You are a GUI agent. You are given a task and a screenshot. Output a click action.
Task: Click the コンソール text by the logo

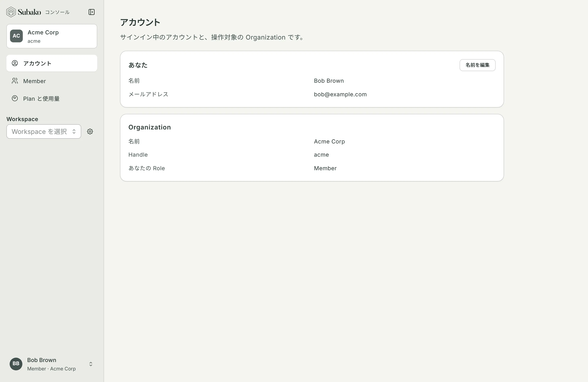click(57, 12)
